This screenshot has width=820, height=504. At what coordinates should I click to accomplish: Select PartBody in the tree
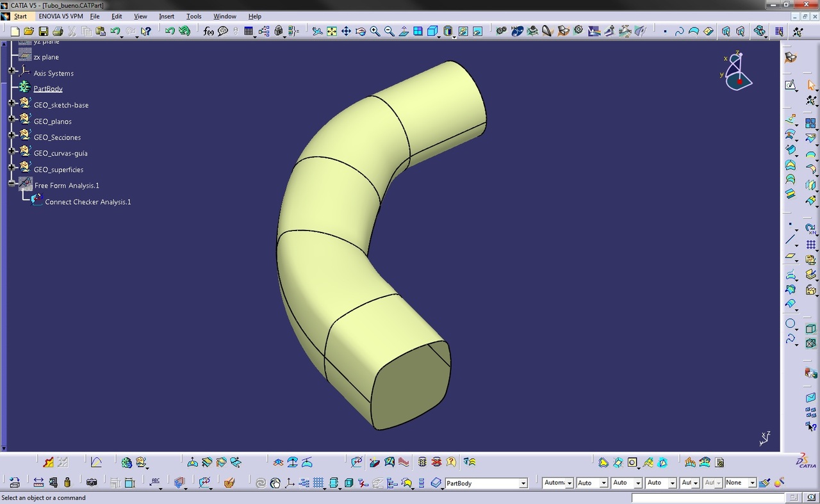pyautogui.click(x=48, y=89)
